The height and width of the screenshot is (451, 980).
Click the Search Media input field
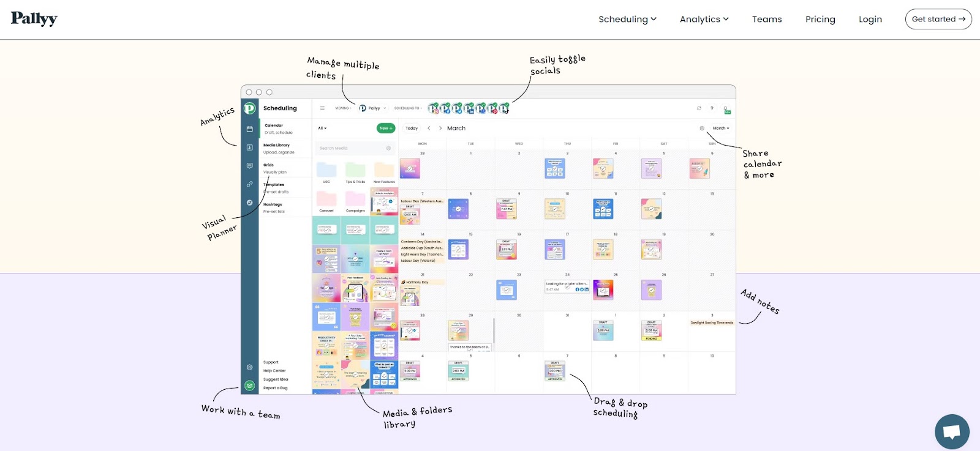point(350,148)
